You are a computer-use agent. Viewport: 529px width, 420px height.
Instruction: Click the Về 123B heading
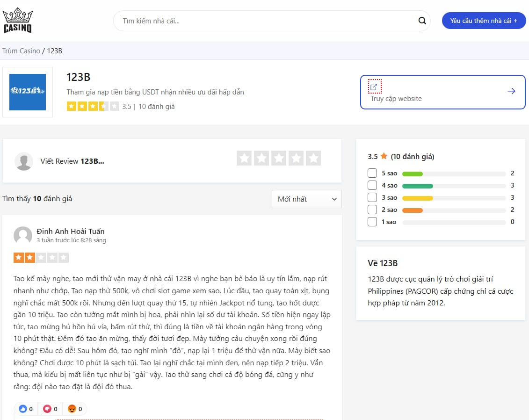click(x=383, y=263)
